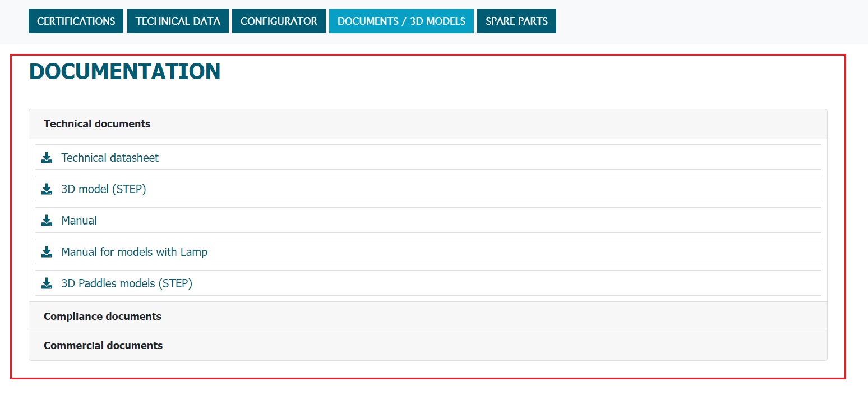Open the Certifications tab
Image resolution: width=868 pixels, height=394 pixels.
(x=76, y=21)
